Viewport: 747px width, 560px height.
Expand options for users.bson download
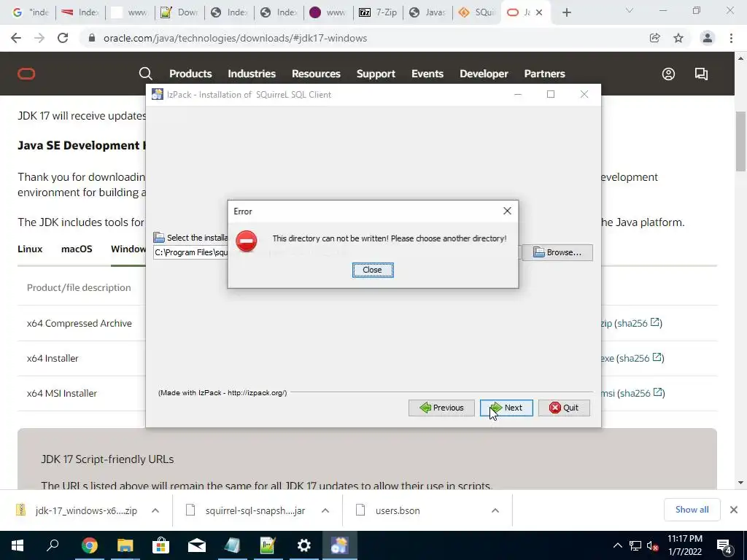(495, 510)
